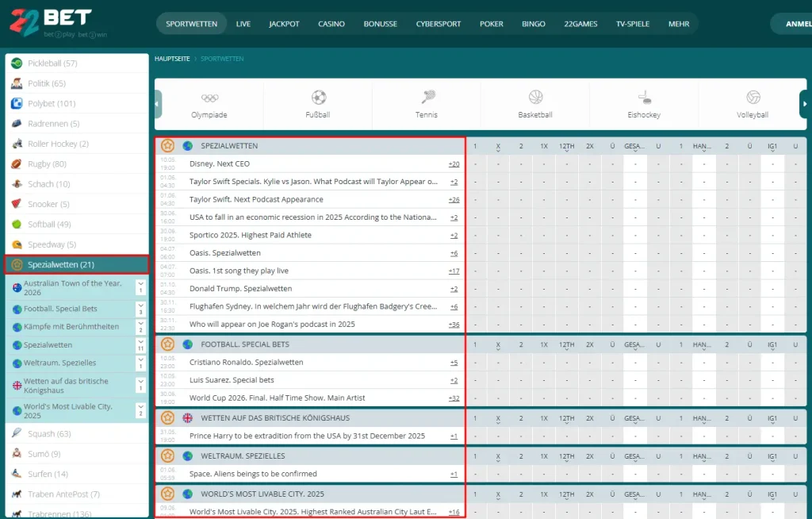Show +36 markets for Joe Rogan's podcast

(454, 325)
